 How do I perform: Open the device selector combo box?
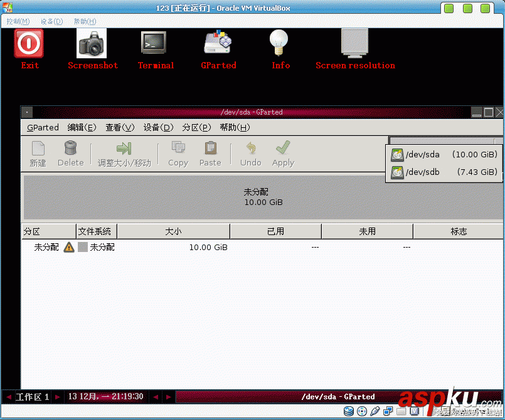click(x=446, y=140)
